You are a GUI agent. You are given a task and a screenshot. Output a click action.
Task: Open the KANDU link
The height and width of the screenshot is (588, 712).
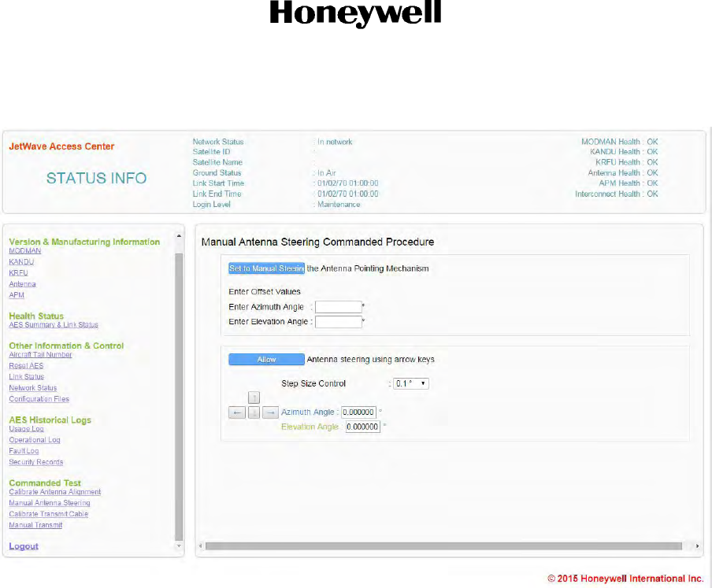pos(21,262)
